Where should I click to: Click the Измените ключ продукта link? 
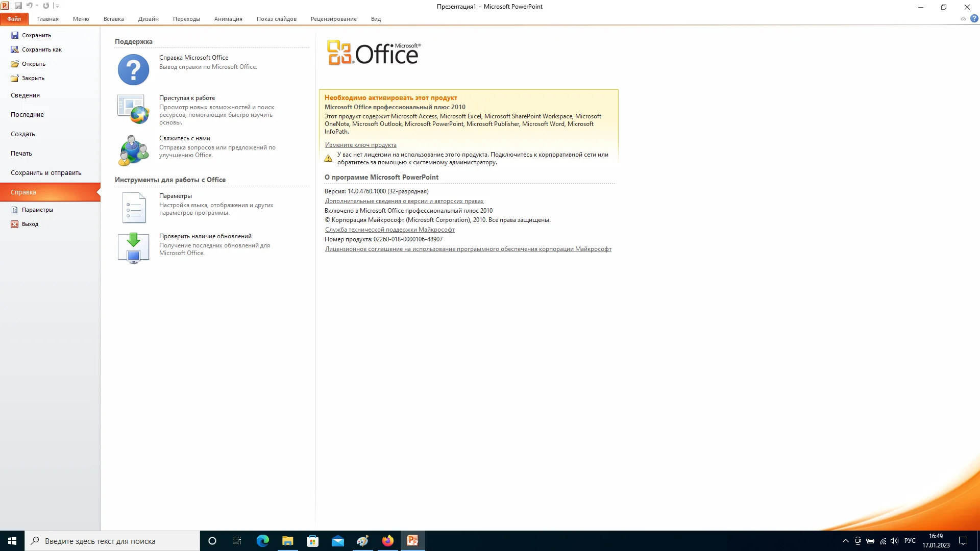click(x=360, y=145)
